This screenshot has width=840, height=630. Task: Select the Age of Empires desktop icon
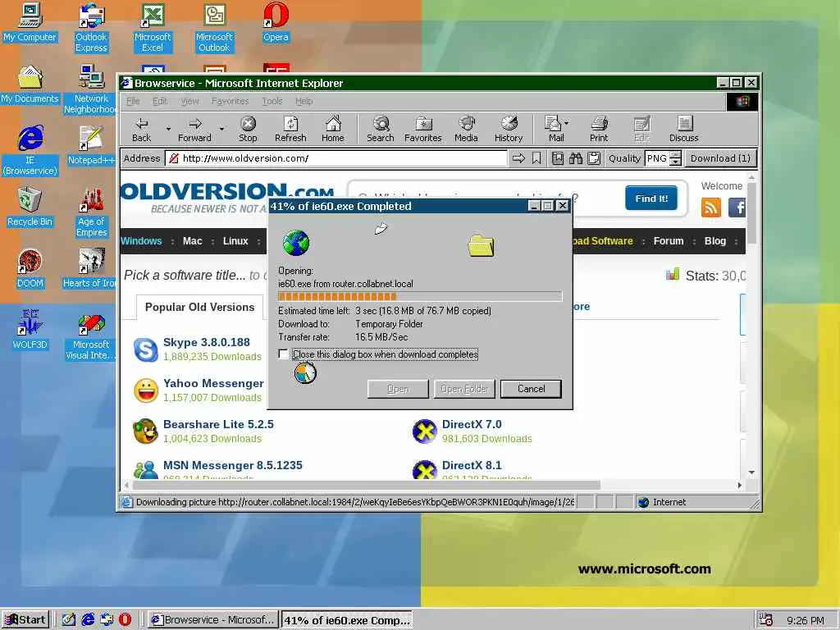click(92, 212)
